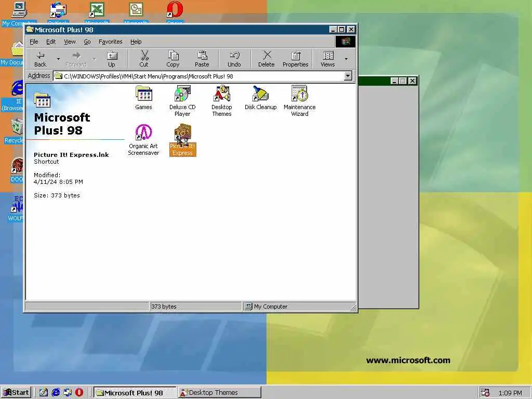Click the Outlook Express Quick Launch icon

click(68, 393)
